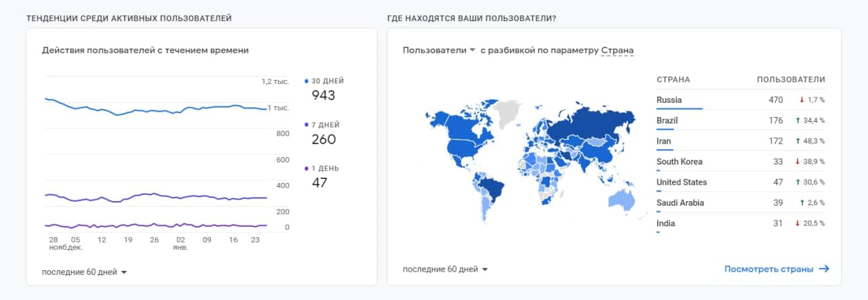Click the 'Страна' dimension parameter
The height and width of the screenshot is (300, 868).
(x=617, y=50)
